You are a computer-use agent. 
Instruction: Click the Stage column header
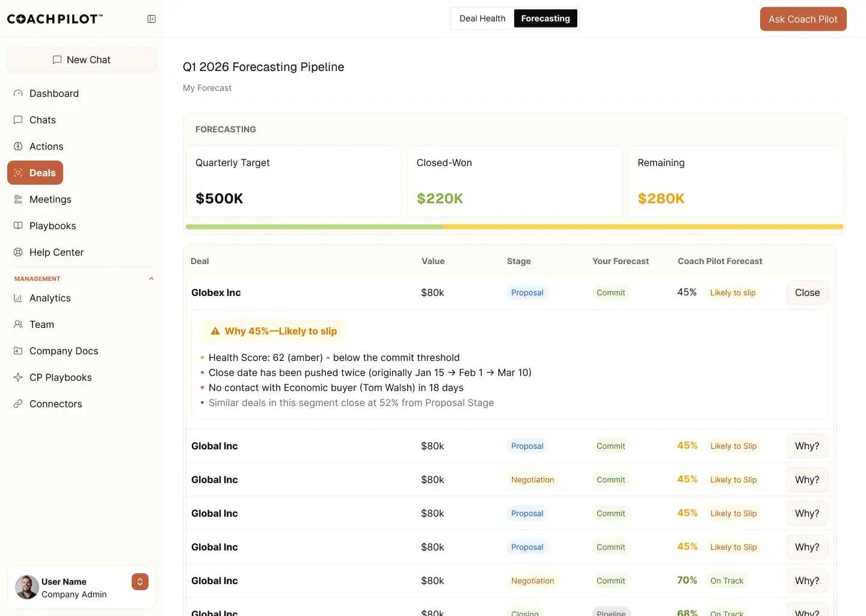(x=518, y=261)
